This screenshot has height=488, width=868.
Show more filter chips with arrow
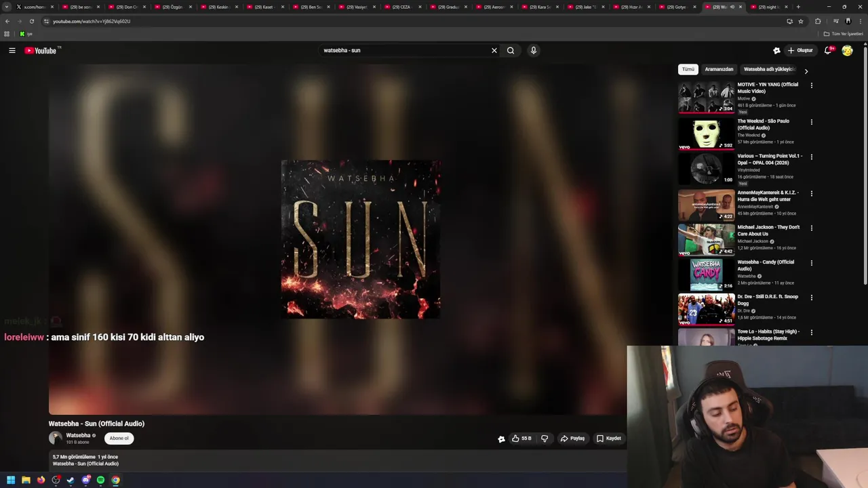coord(806,70)
